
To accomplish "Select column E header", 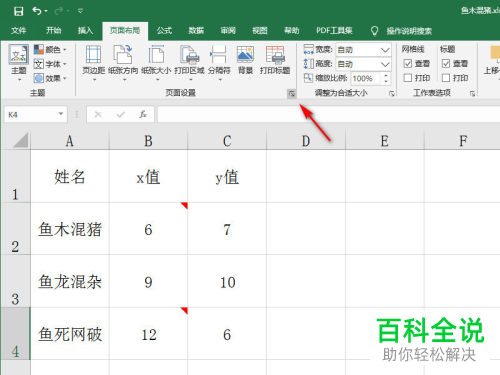I will point(385,141).
